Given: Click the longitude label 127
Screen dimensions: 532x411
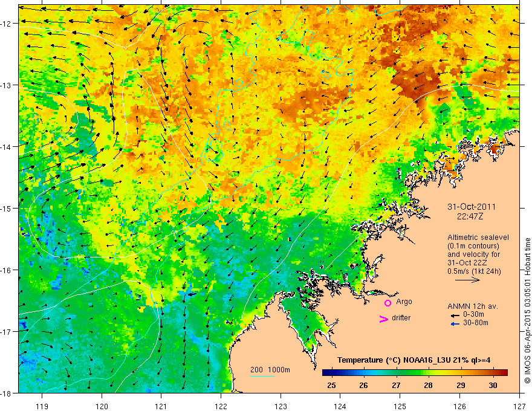Looking at the screenshot, I should tap(519, 406).
